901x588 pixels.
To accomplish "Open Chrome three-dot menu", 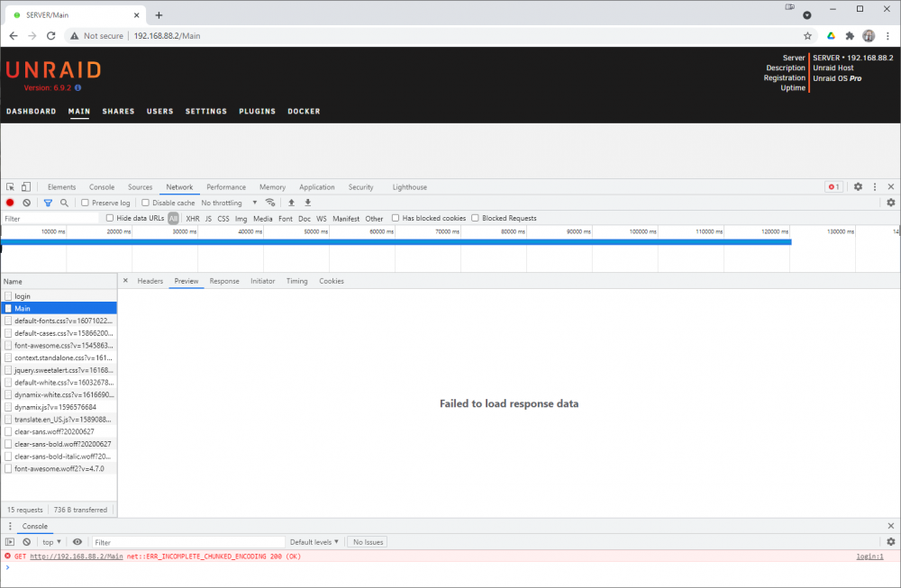I will pos(887,36).
